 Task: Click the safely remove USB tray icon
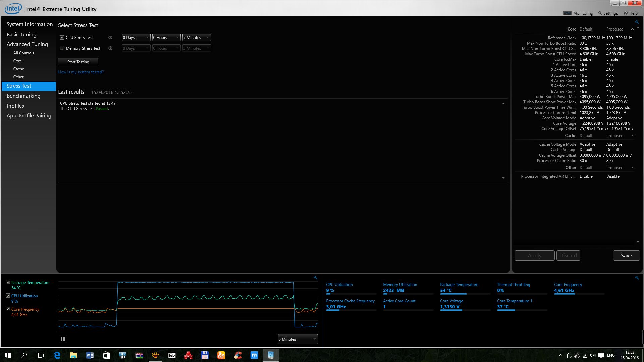coord(569,355)
